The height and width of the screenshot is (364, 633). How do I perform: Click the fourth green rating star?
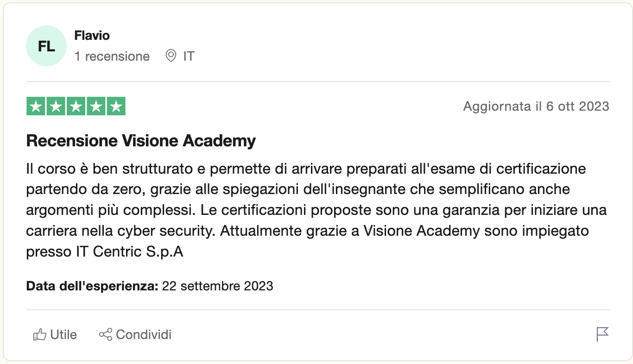click(x=96, y=107)
